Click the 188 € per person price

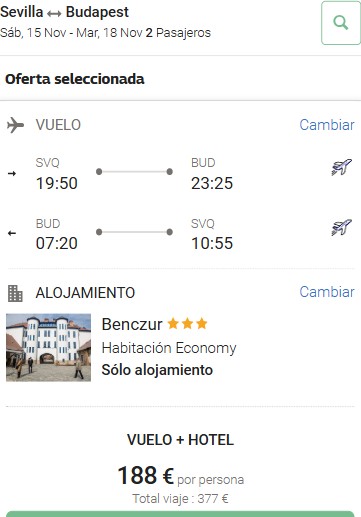[180, 476]
